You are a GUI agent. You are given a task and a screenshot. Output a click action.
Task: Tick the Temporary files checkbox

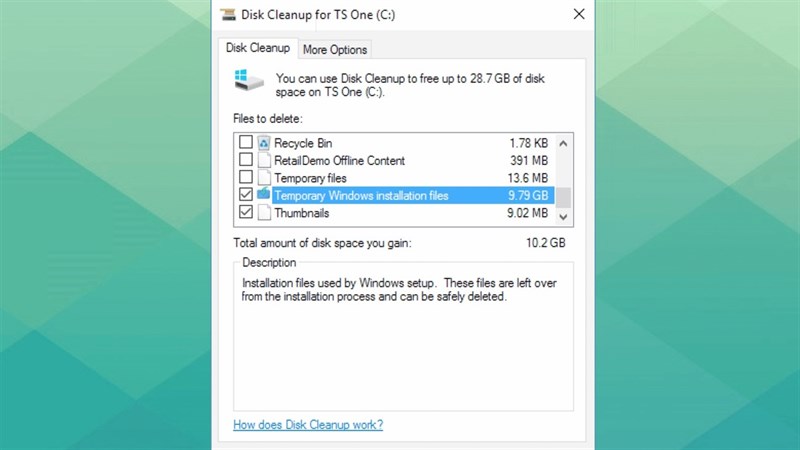[246, 177]
